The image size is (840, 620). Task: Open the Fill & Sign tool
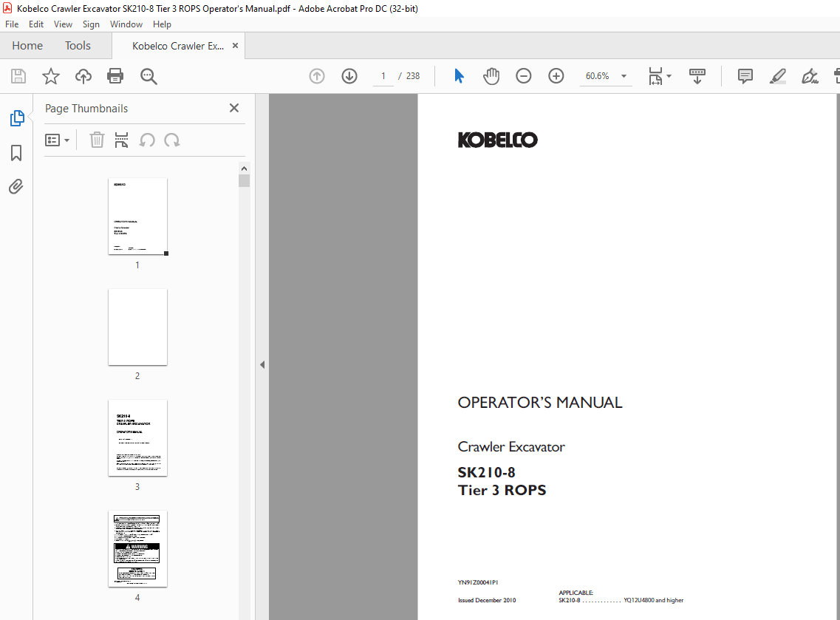click(x=810, y=76)
